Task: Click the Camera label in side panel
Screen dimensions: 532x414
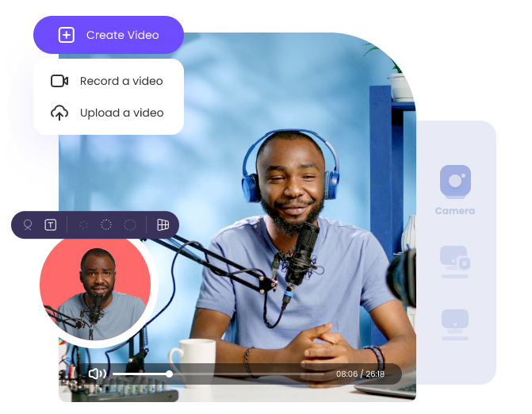Action: 455,211
